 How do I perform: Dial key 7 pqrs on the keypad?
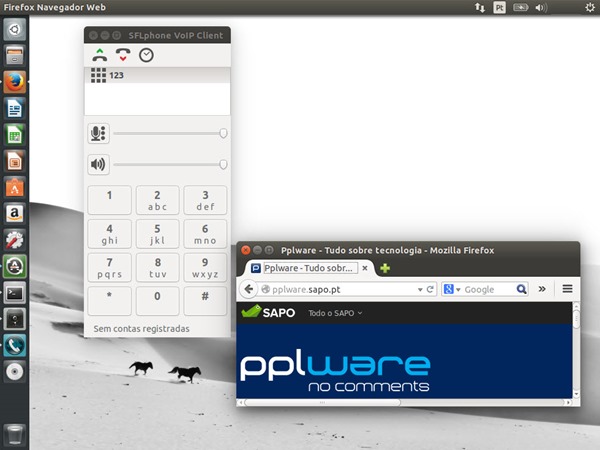point(109,267)
